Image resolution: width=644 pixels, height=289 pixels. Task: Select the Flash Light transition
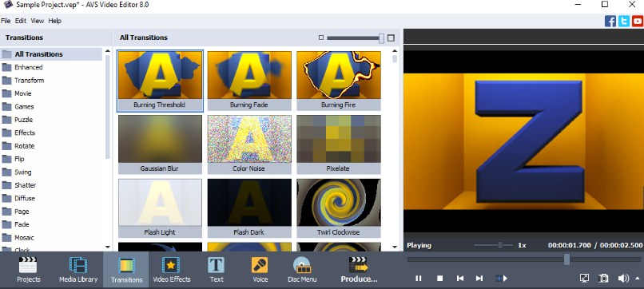click(160, 208)
